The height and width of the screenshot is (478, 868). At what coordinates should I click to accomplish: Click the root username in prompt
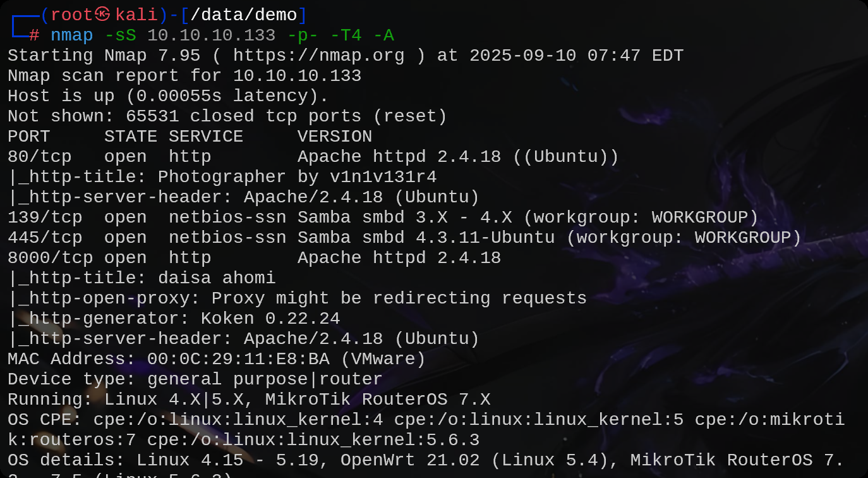pyautogui.click(x=72, y=15)
